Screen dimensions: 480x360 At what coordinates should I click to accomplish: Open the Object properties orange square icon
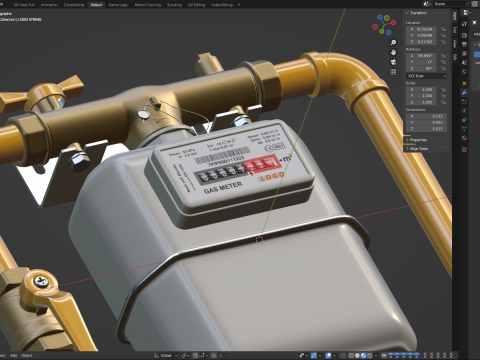[x=464, y=83]
